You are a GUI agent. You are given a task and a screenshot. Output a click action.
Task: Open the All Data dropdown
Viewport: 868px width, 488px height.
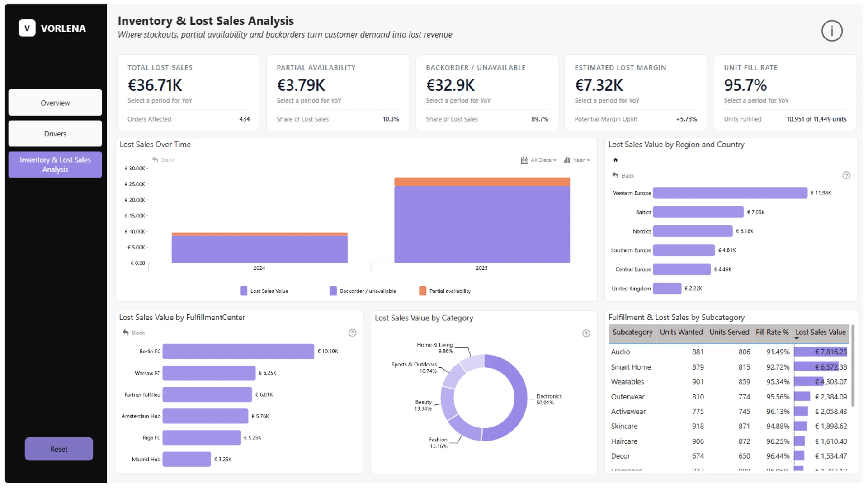(543, 160)
